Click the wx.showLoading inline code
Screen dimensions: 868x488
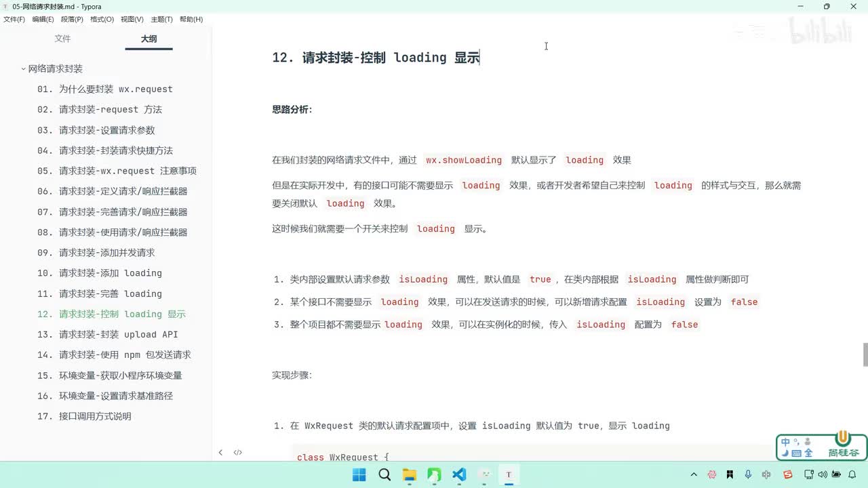click(x=464, y=161)
